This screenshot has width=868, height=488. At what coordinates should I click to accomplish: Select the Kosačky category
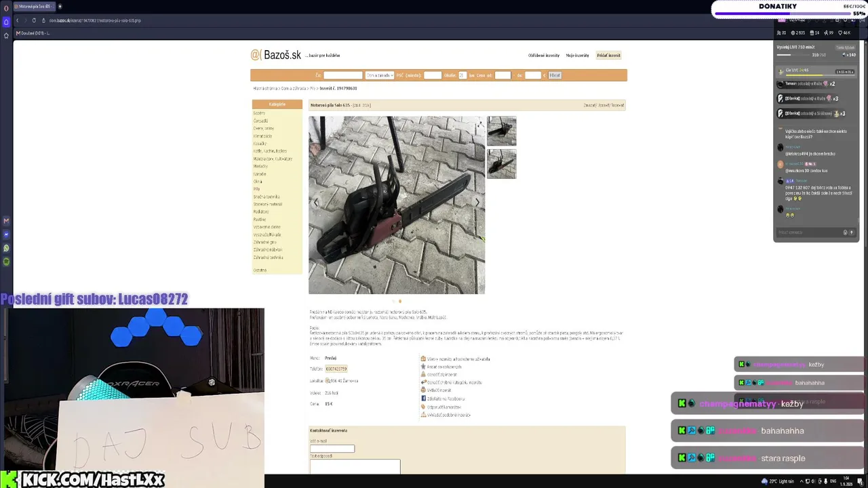260,144
